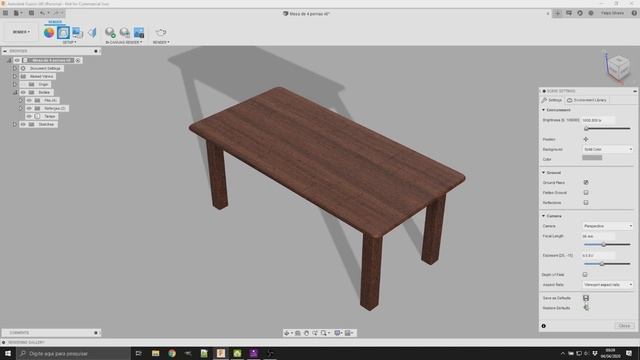Select the Settings tab in Scene Settings
Screen dimensions: 640x360
[552, 100]
